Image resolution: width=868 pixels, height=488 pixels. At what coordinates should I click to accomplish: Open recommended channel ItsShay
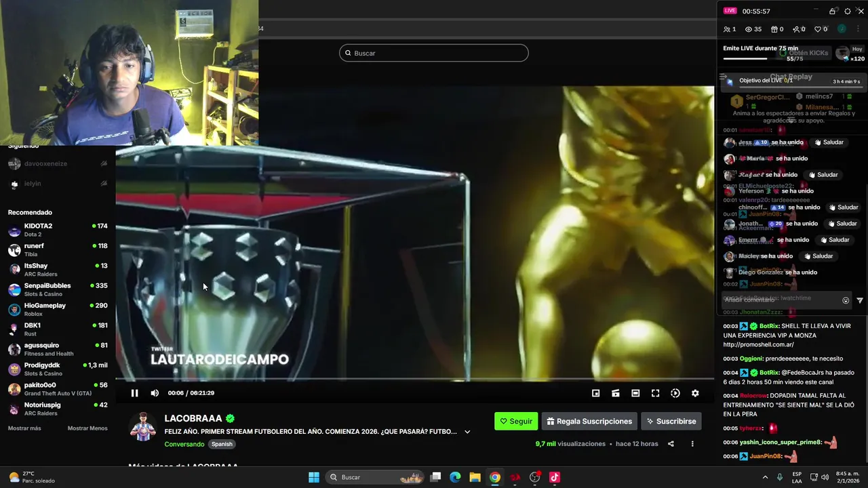pyautogui.click(x=58, y=270)
